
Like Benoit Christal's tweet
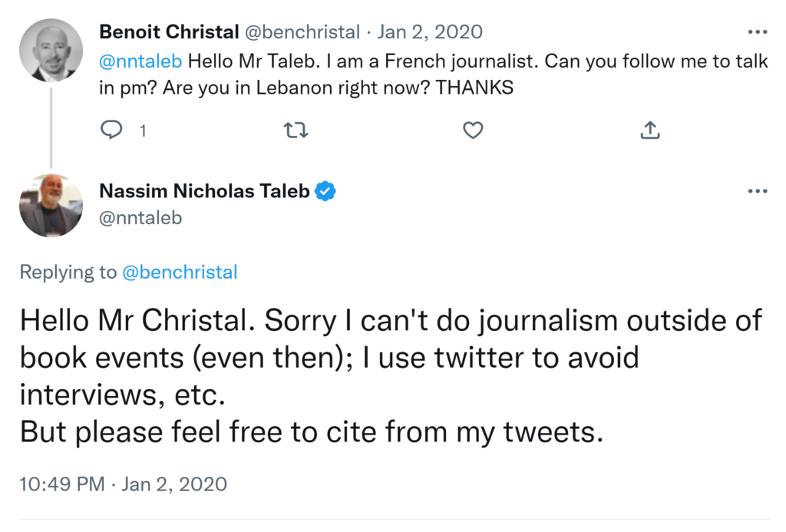[473, 131]
